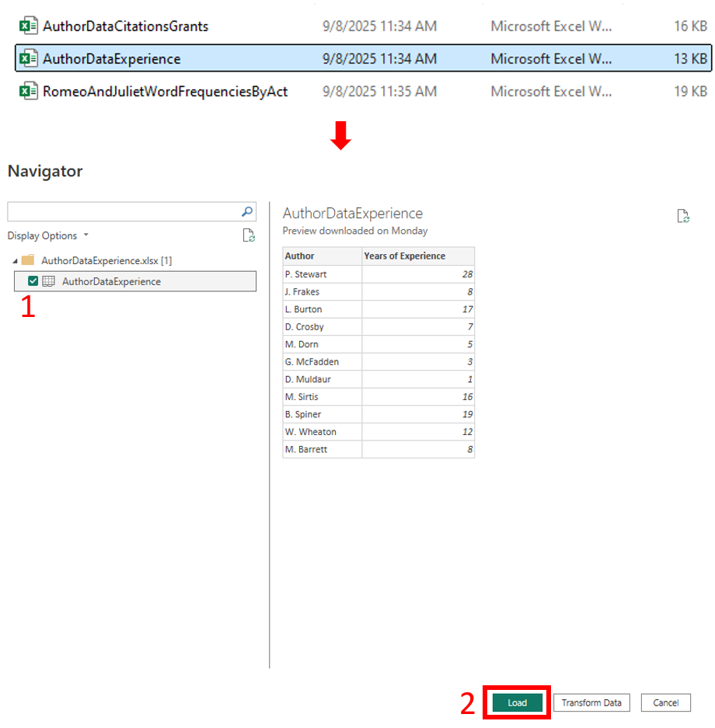715x728 pixels.
Task: Collapse the AuthorDataExperience.xlsx tree node
Action: tap(15, 261)
